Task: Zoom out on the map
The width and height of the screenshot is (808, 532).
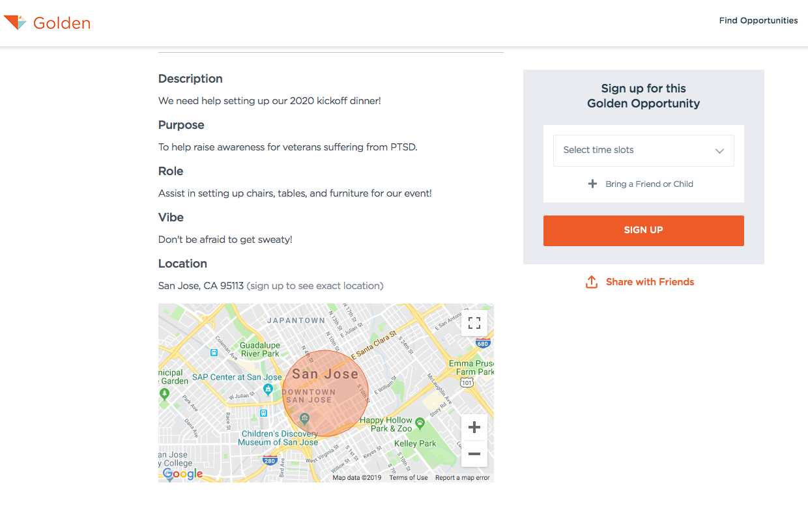Action: click(474, 454)
